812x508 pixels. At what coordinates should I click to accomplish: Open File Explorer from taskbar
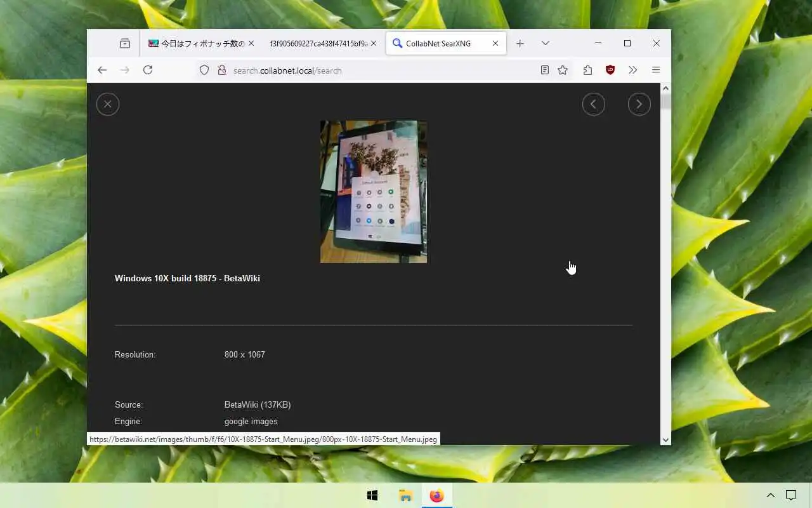[405, 496]
